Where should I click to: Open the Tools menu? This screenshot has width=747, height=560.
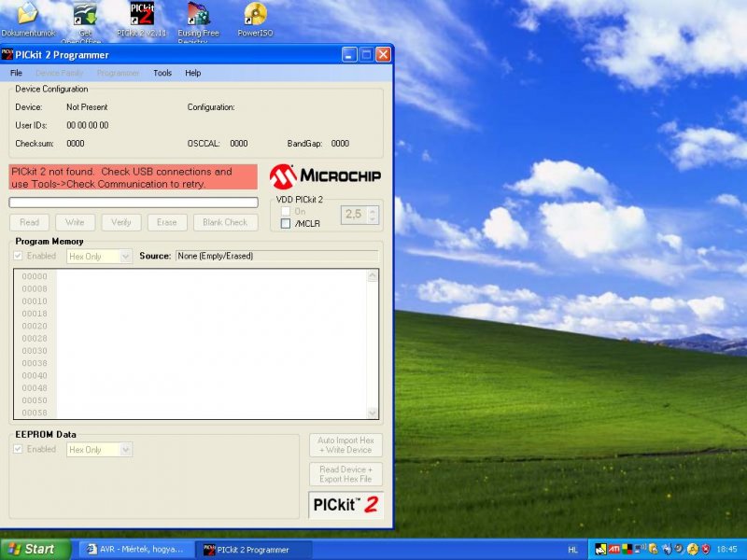(x=162, y=73)
